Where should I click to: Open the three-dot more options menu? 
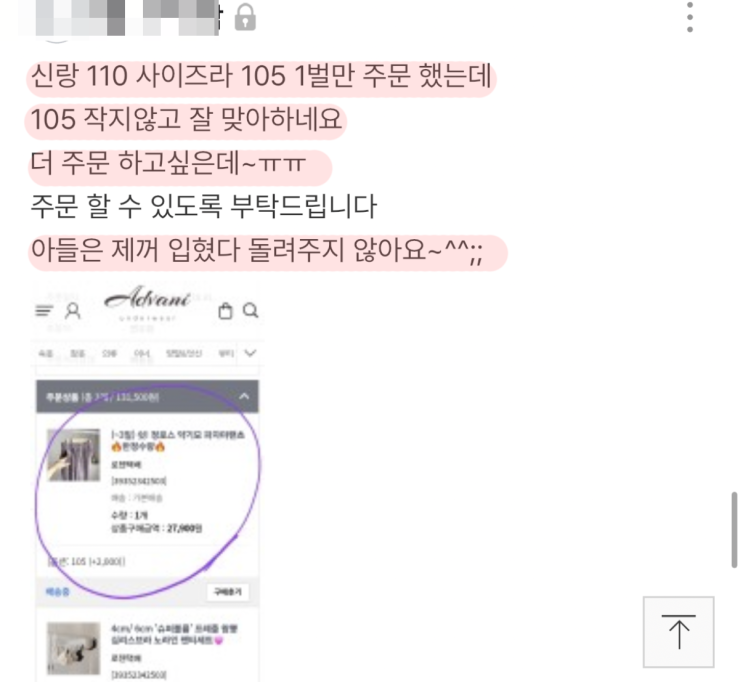(x=690, y=17)
